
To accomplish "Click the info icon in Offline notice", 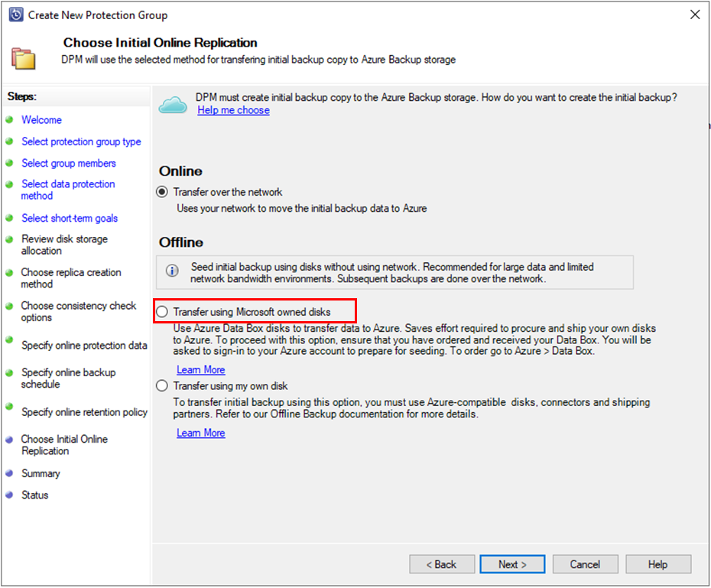I will [172, 271].
